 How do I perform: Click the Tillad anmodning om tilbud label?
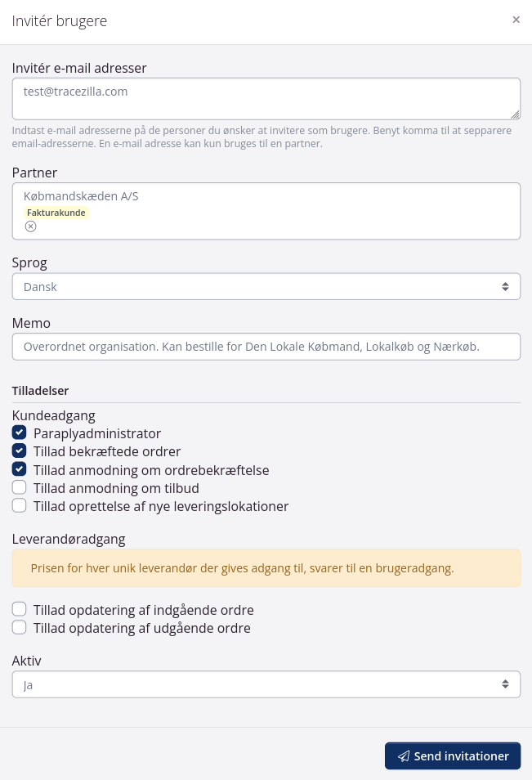click(x=116, y=488)
